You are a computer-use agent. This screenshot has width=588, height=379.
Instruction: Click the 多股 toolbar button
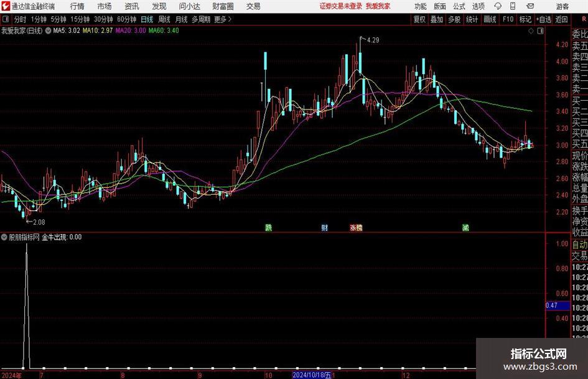(x=454, y=19)
